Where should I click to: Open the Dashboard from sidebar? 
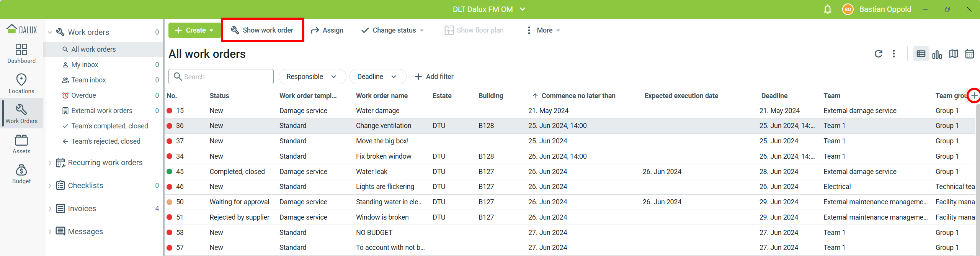(21, 53)
